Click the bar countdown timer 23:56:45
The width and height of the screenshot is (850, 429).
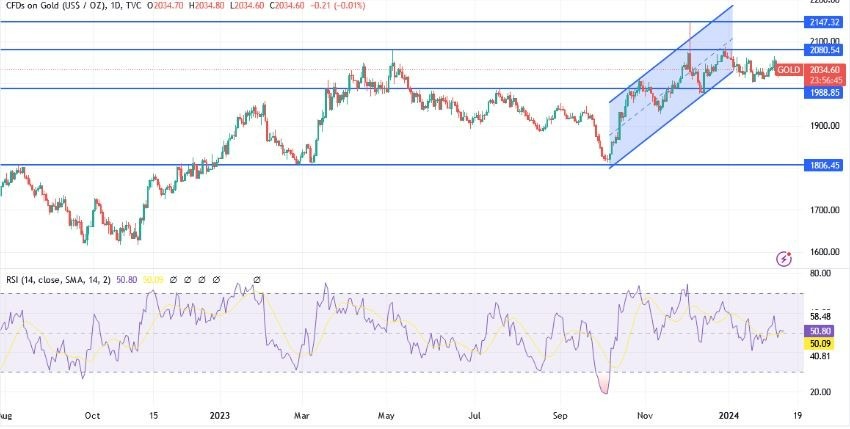click(x=824, y=80)
